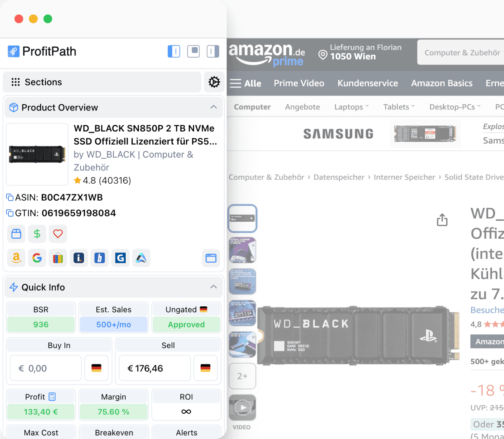Switch to left sidebar layout
504x439 pixels.
coord(174,51)
